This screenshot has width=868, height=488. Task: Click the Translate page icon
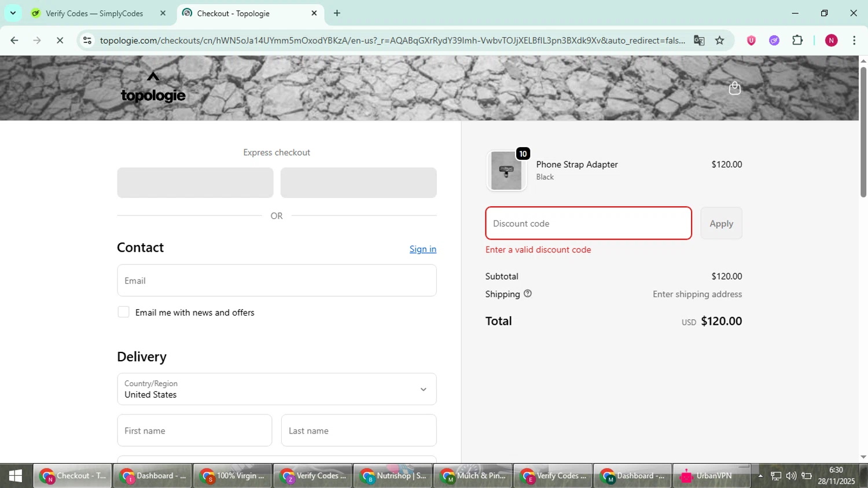(699, 41)
